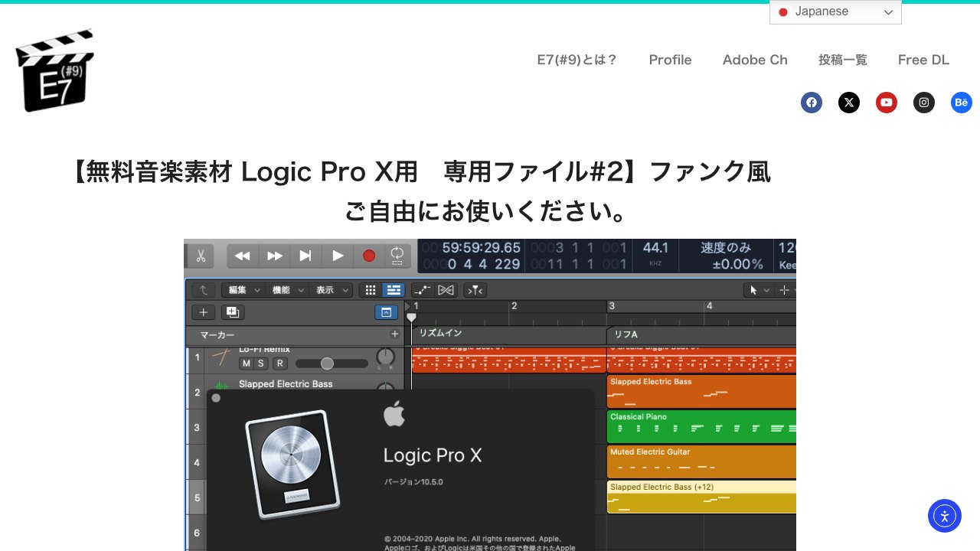Click the Lo-Fi Remix pan knob
The width and height of the screenshot is (980, 551).
[x=386, y=357]
